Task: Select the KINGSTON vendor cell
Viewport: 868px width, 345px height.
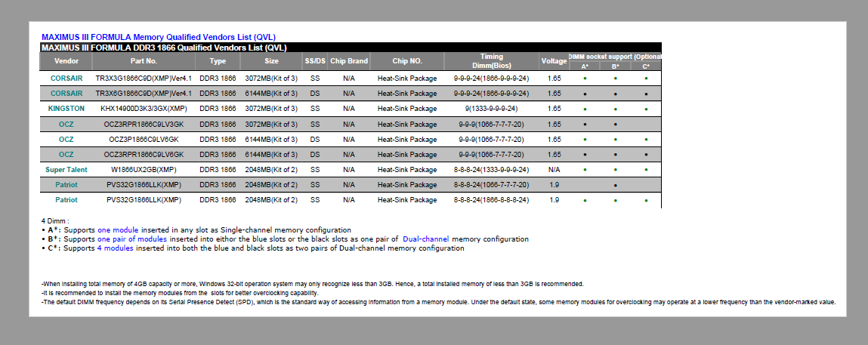Action: pos(66,109)
